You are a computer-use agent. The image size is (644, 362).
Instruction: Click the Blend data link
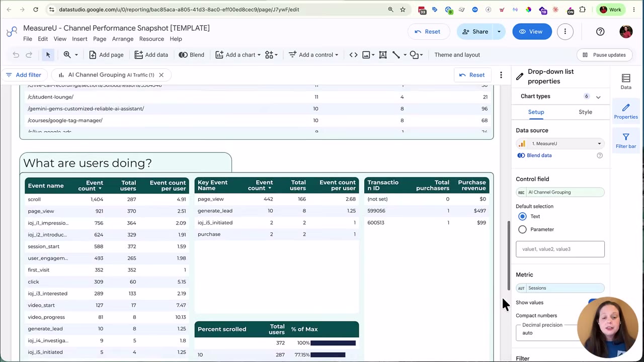[539, 155]
